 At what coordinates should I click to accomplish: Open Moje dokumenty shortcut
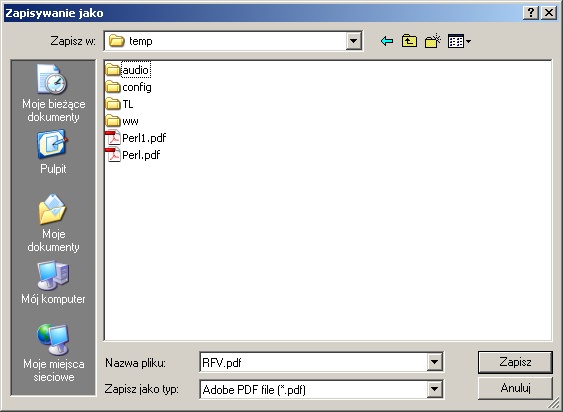[53, 223]
